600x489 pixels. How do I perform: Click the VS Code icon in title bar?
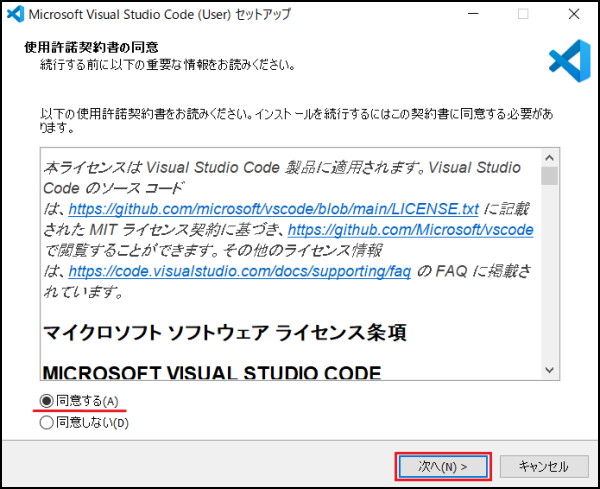coord(15,15)
